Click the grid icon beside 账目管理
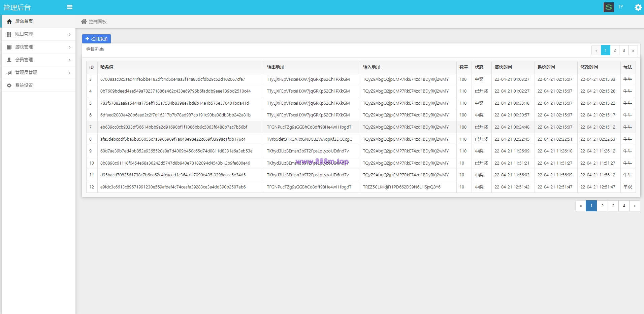This screenshot has height=314, width=644. [9, 34]
